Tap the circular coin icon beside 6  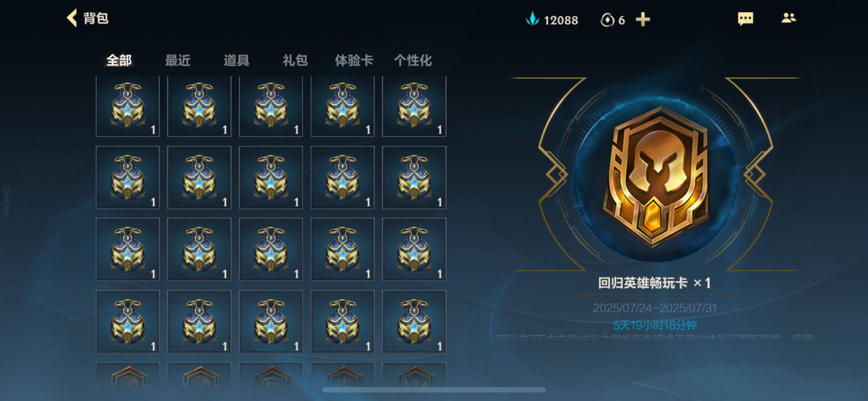point(608,20)
